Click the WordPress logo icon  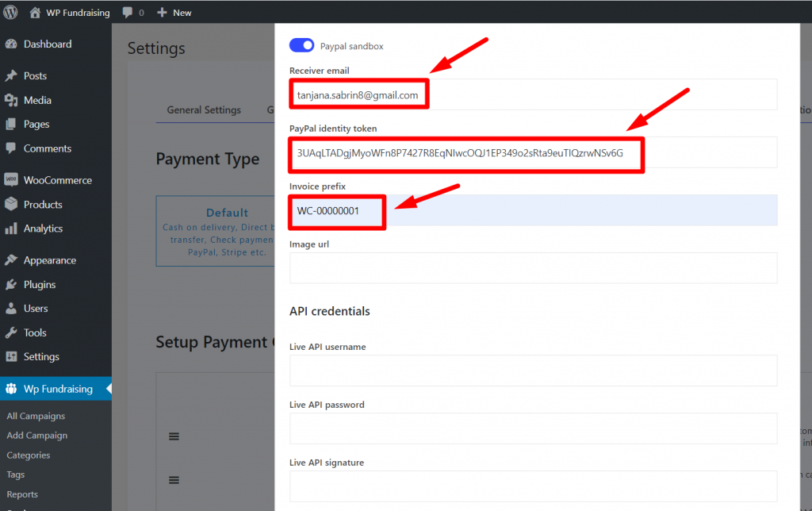(x=10, y=13)
